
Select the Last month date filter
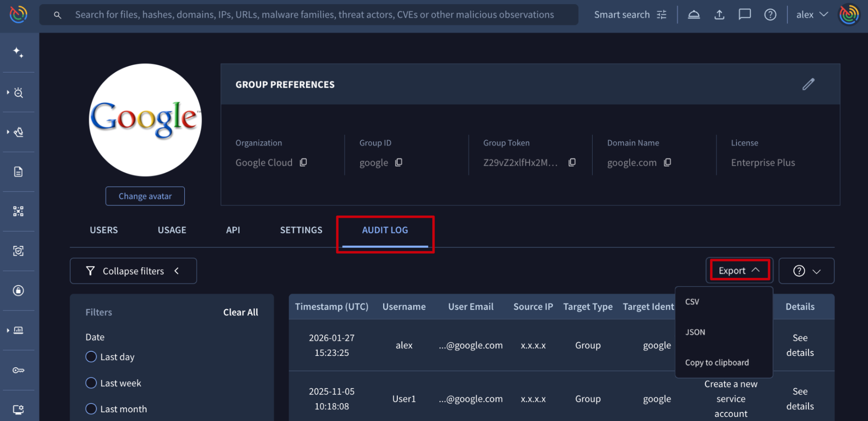tap(91, 409)
